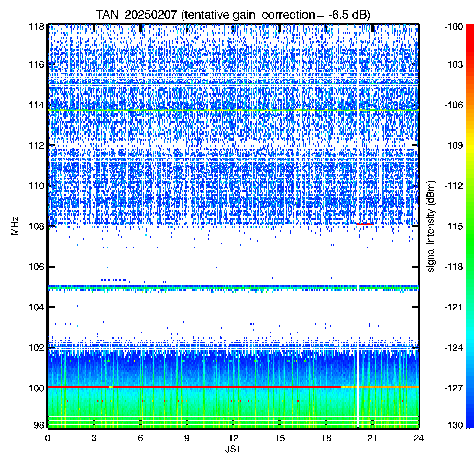Image resolution: width=476 pixels, height=476 pixels.
Task: Click the JST axis title
Action: [x=233, y=449]
